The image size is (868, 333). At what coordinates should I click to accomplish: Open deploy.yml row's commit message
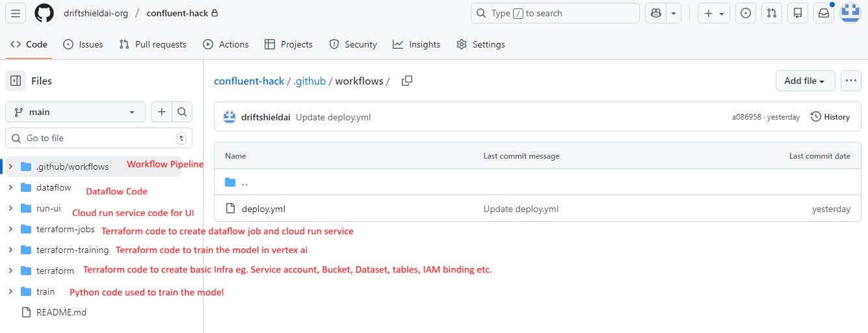click(x=521, y=209)
